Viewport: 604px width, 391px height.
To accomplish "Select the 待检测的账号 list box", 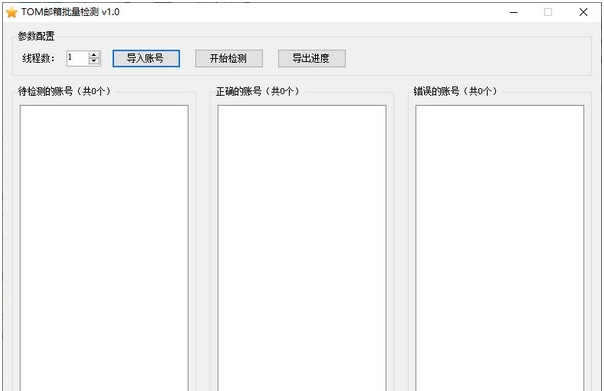I will coord(104,248).
